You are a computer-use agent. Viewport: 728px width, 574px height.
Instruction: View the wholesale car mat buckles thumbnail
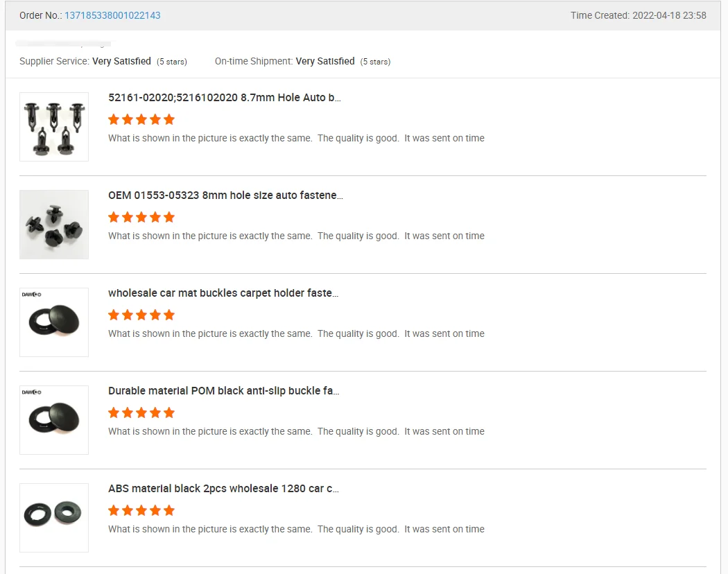click(x=54, y=322)
